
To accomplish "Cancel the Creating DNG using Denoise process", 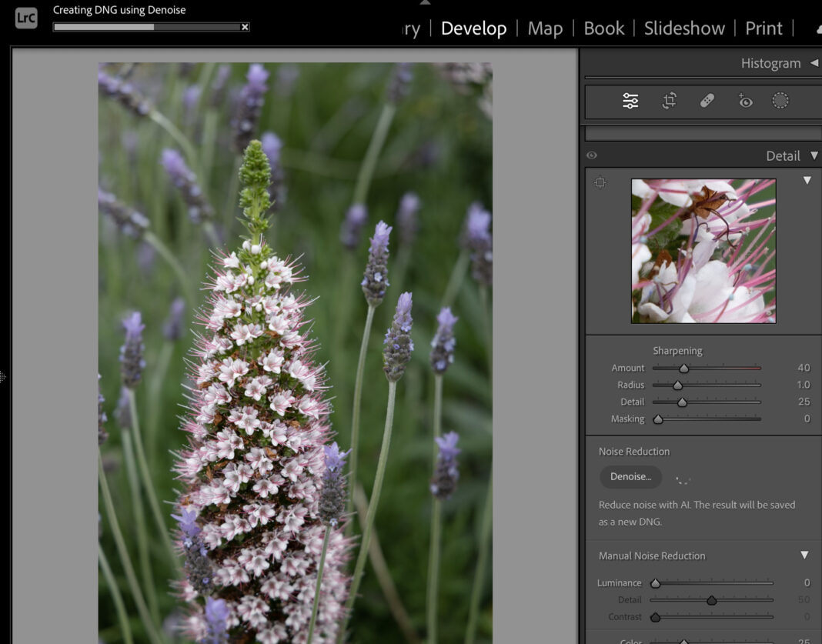I will point(245,27).
